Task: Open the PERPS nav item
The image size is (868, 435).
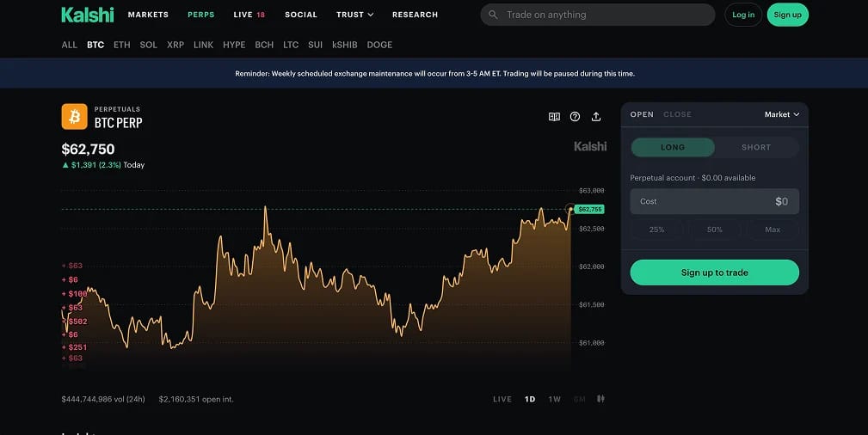Action: pyautogui.click(x=201, y=15)
